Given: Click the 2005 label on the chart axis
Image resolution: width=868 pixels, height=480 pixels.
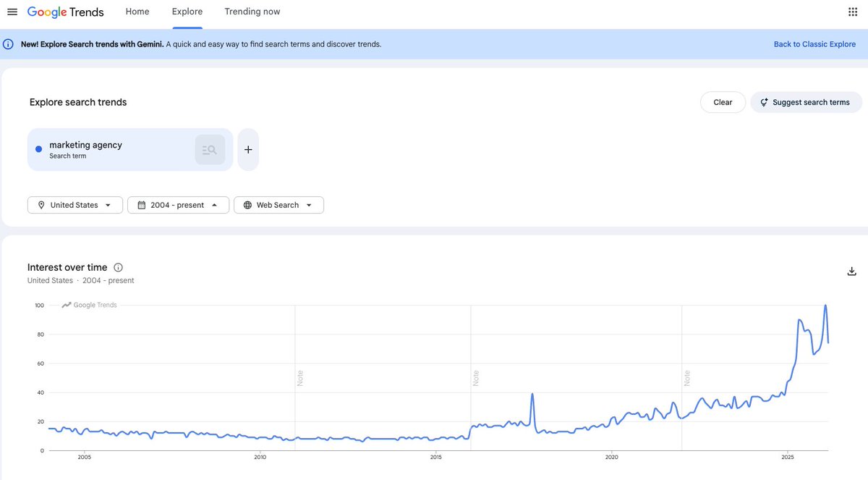Looking at the screenshot, I should tap(85, 457).
